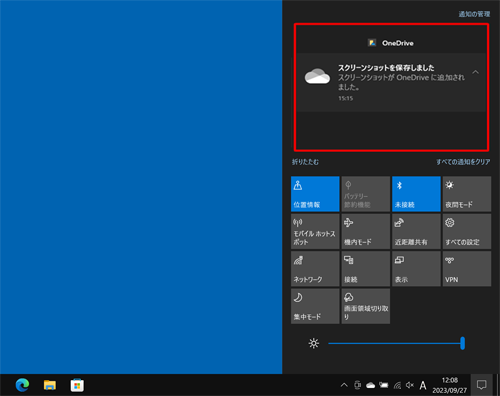
Task: Collapse quick actions with 折りたたむ
Action: [305, 162]
